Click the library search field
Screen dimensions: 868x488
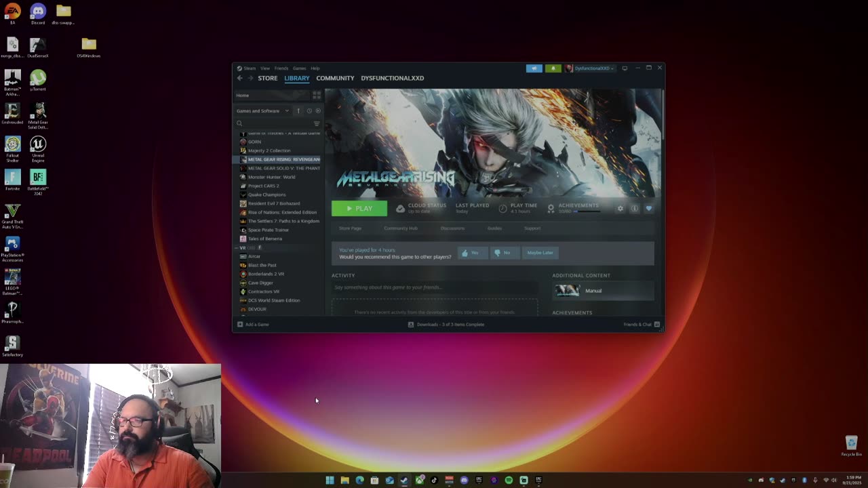click(x=273, y=123)
